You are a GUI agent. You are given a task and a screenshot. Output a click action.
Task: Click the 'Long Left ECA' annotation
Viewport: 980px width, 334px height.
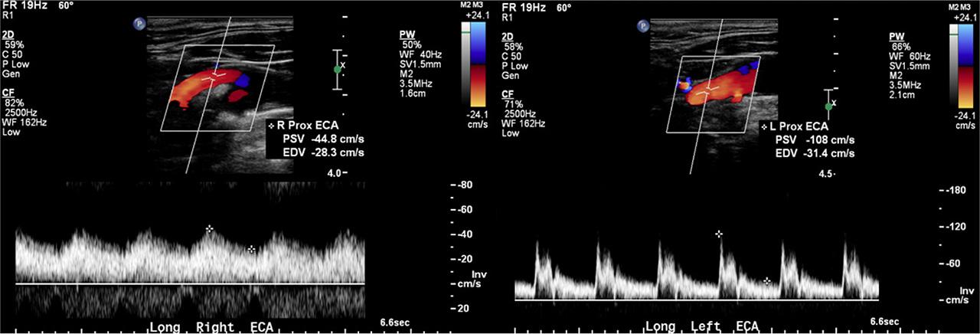click(701, 327)
